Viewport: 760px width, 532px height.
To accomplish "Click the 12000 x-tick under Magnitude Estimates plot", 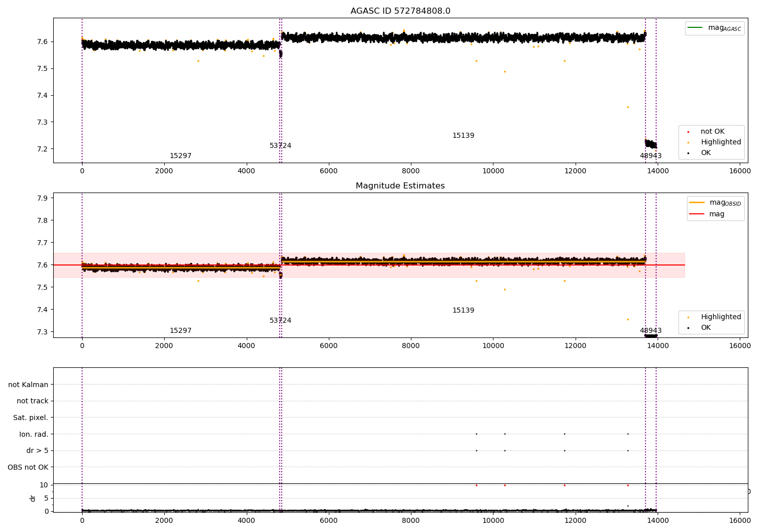I will [575, 346].
